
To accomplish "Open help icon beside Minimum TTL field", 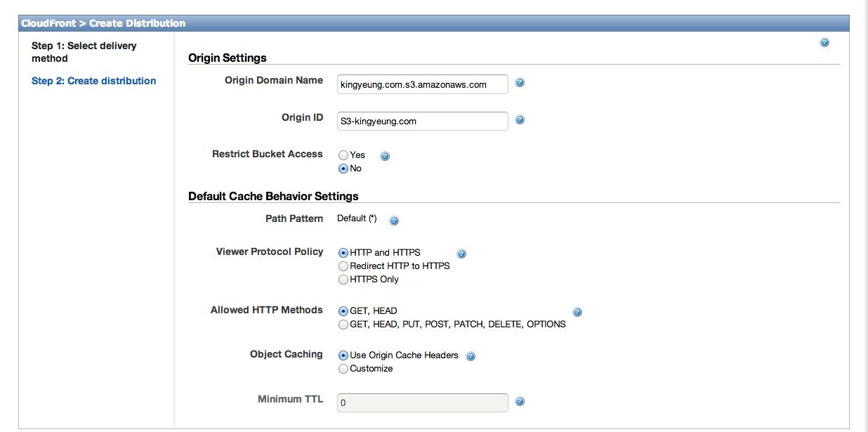I will (520, 402).
